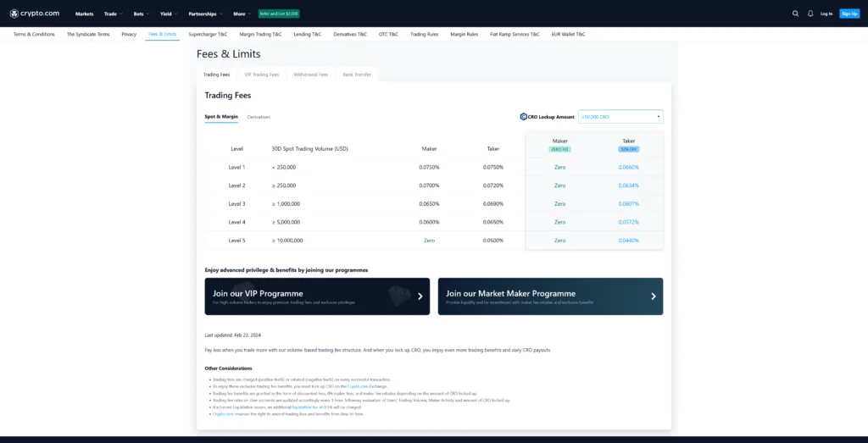Image resolution: width=868 pixels, height=443 pixels.
Task: Open the search magnifier icon
Action: point(795,14)
